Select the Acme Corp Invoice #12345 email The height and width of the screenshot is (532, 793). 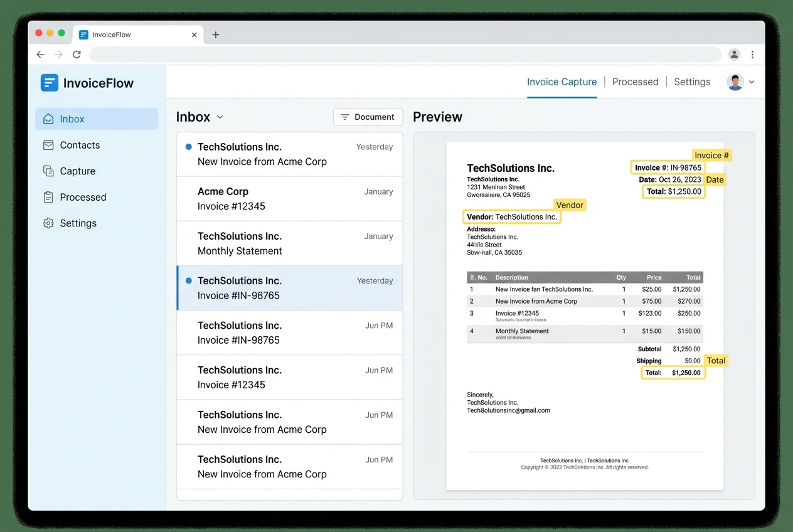pos(289,199)
